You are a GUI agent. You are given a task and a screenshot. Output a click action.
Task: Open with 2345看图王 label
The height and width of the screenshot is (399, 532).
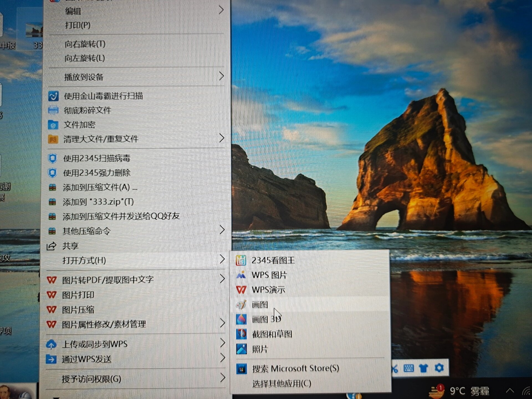(x=273, y=260)
